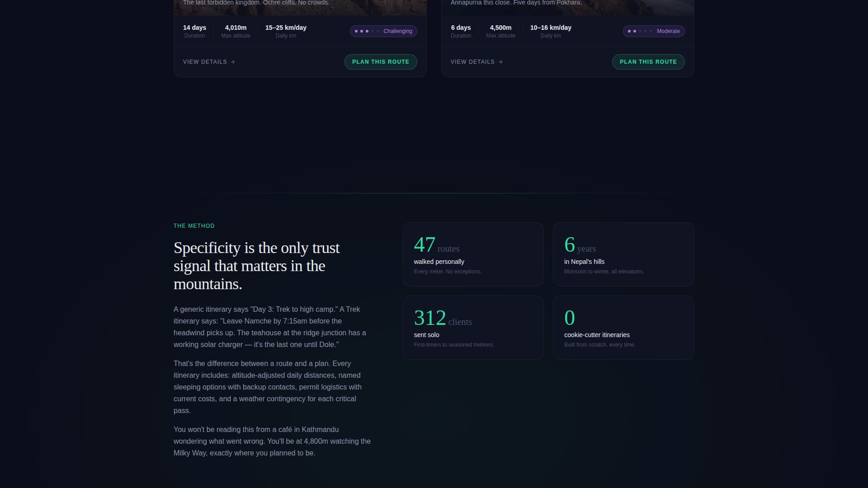Open 'VIEW DETAILS' for the forbidden kingdom route
868x488 pixels.
tap(205, 62)
